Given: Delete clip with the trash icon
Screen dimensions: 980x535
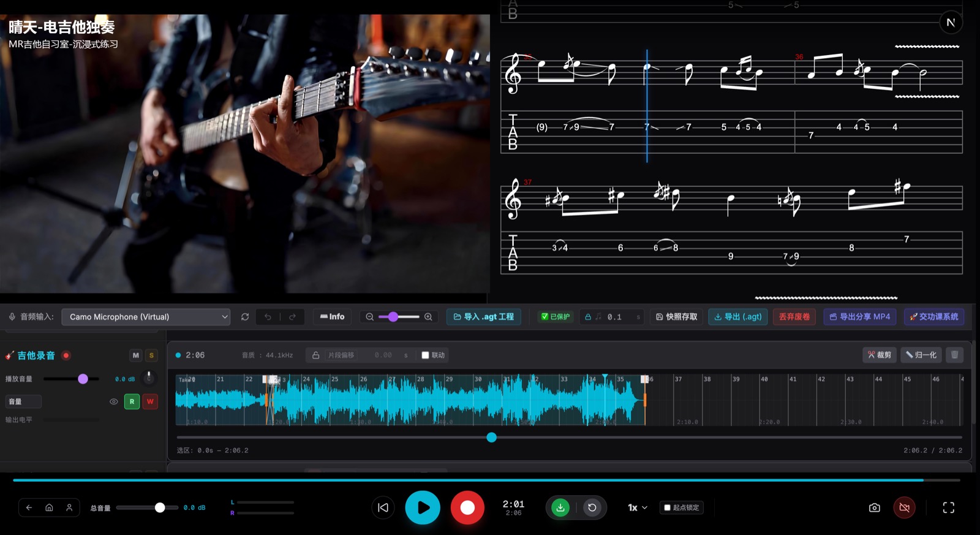Looking at the screenshot, I should [954, 355].
